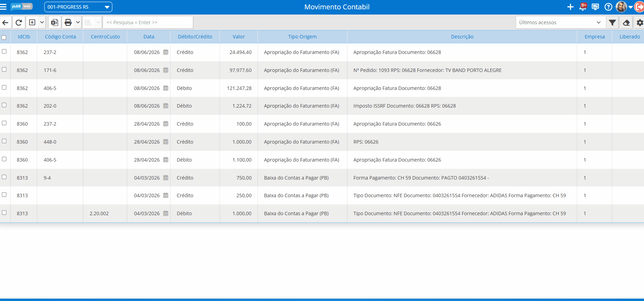Check the first row with code 237-2

tap(4, 51)
